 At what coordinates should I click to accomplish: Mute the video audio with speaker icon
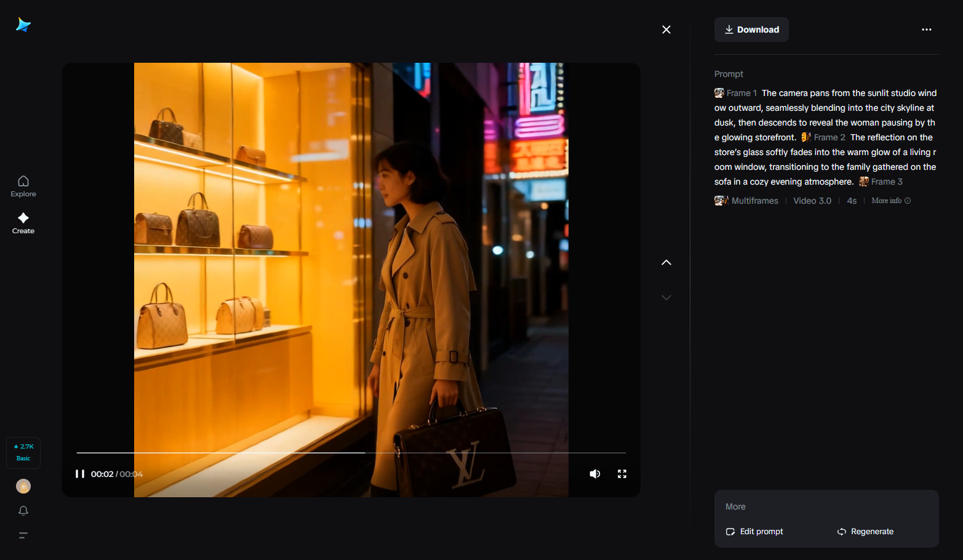click(594, 474)
